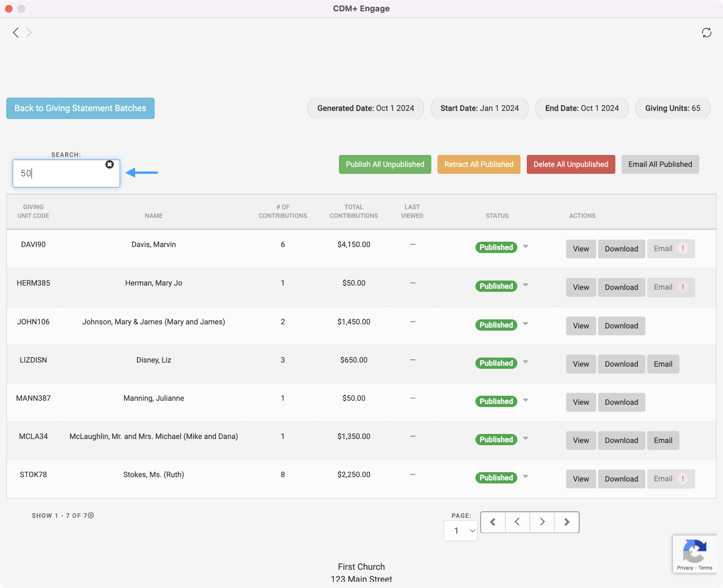View statement for Johnson, Mary & James

(x=581, y=326)
